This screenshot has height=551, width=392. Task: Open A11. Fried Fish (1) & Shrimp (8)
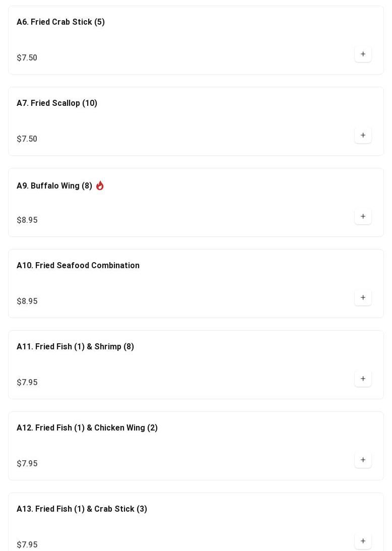pos(75,347)
